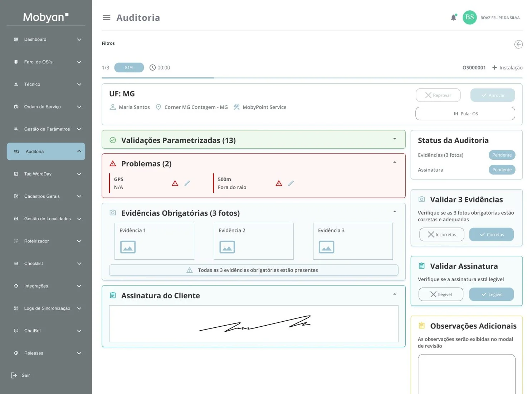Click the warning icon on GPS problem

point(175,183)
